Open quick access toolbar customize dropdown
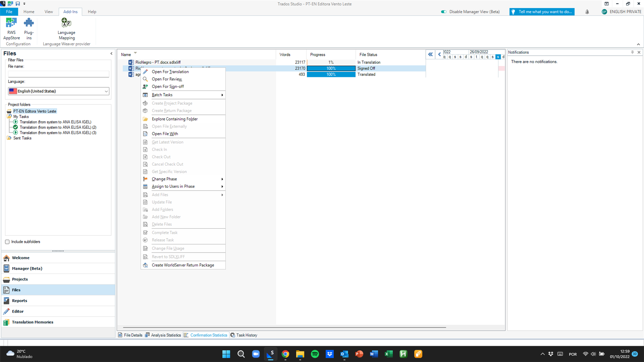This screenshot has height=362, width=644. [x=24, y=4]
